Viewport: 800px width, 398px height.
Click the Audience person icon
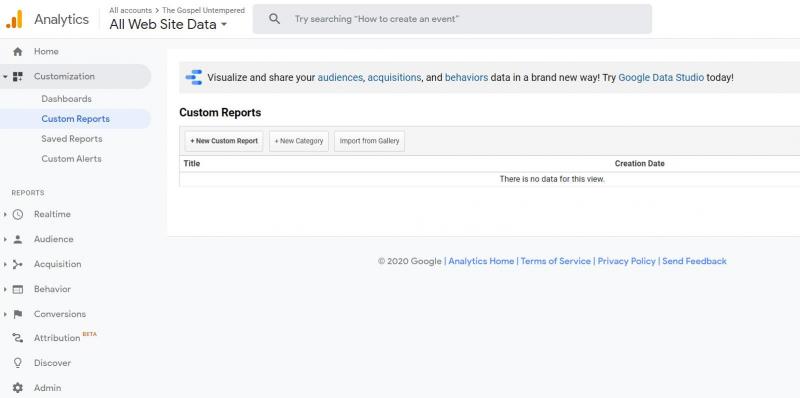pos(18,239)
